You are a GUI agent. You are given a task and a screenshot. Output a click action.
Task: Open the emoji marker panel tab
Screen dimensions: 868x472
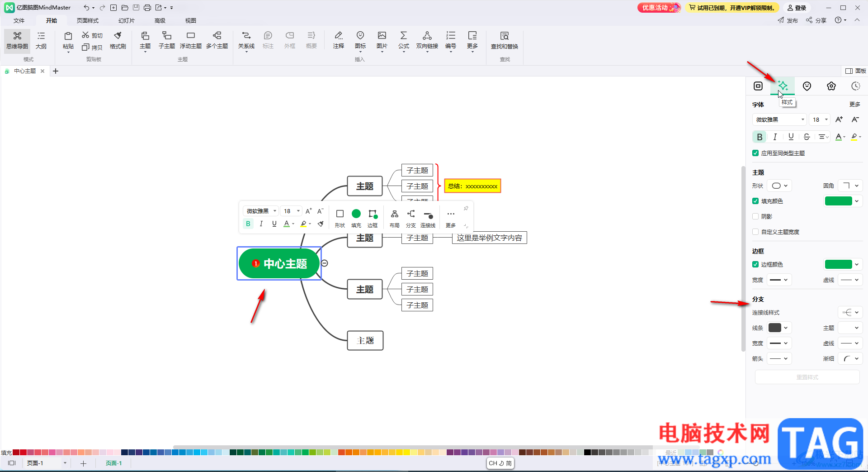pyautogui.click(x=807, y=86)
